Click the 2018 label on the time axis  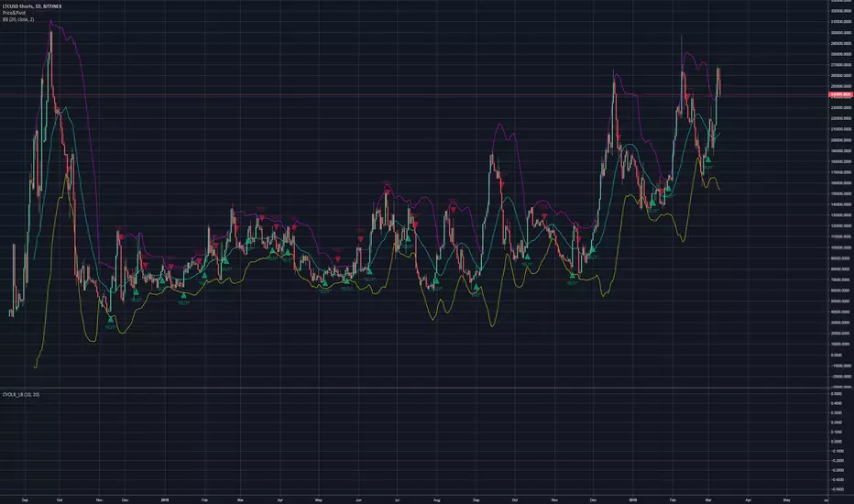pos(165,499)
